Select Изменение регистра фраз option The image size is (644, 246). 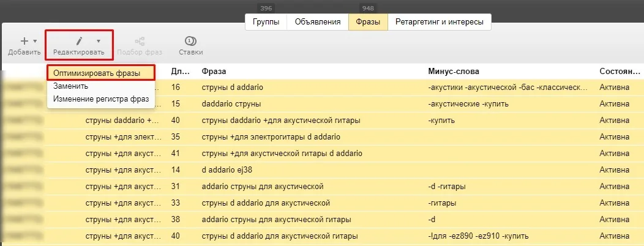(101, 99)
